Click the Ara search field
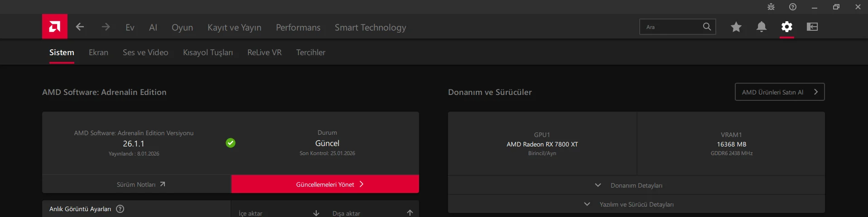 pyautogui.click(x=671, y=27)
